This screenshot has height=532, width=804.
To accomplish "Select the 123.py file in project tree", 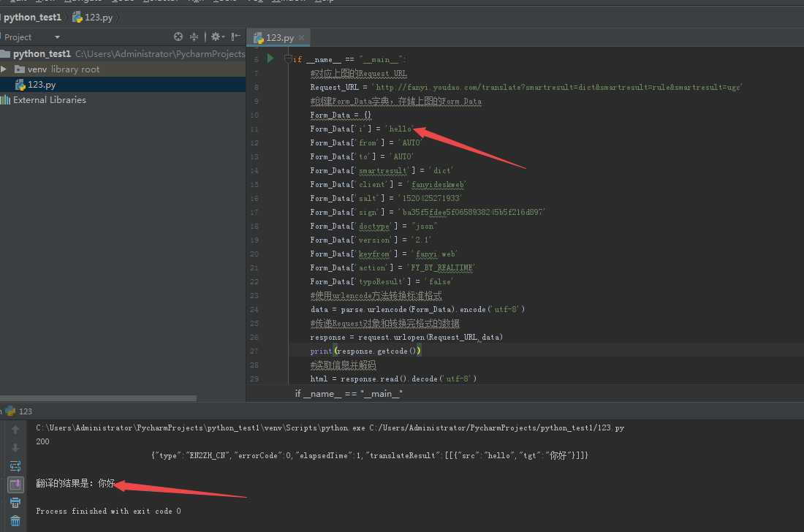I will (x=42, y=85).
